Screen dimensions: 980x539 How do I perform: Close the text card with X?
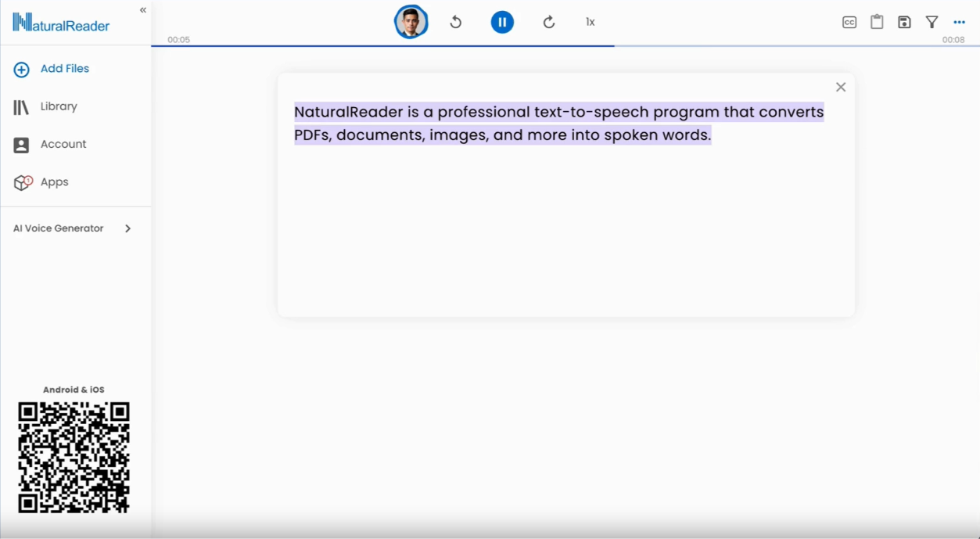point(841,87)
